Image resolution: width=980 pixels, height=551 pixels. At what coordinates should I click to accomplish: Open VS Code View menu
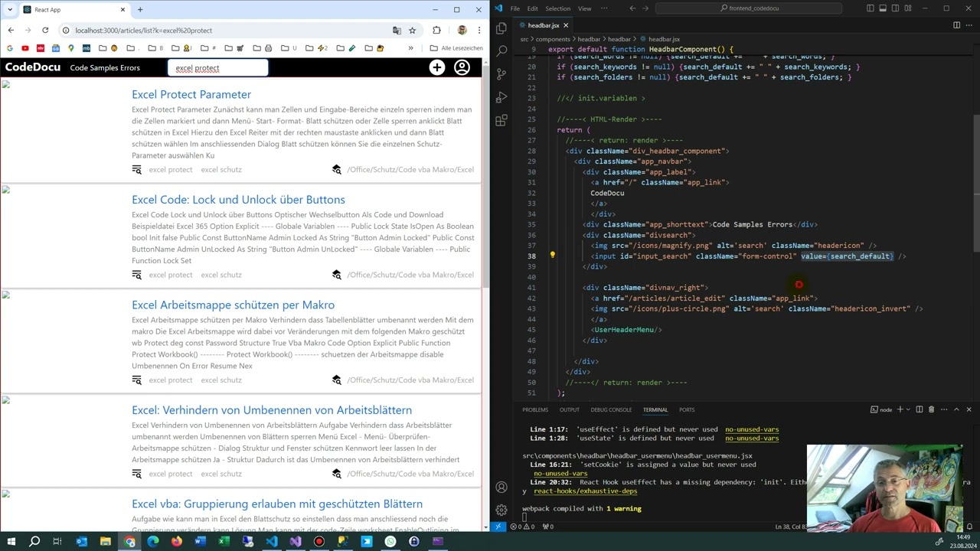click(x=584, y=8)
